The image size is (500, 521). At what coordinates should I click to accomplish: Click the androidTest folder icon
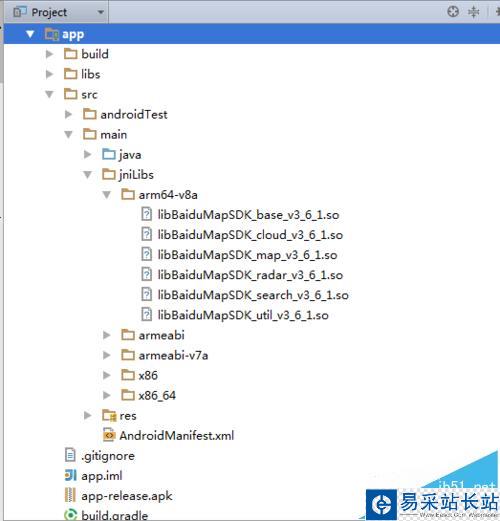[x=90, y=114]
